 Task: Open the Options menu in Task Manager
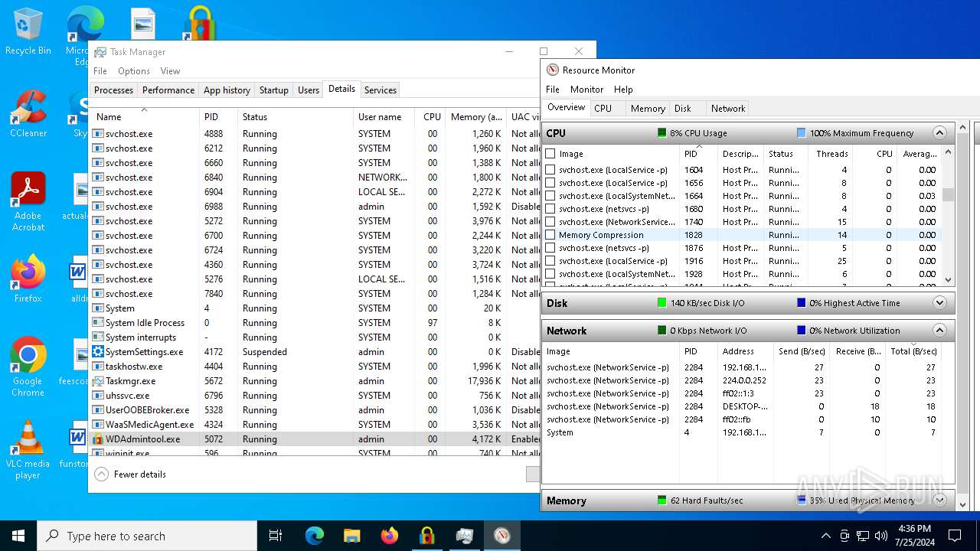pyautogui.click(x=134, y=71)
